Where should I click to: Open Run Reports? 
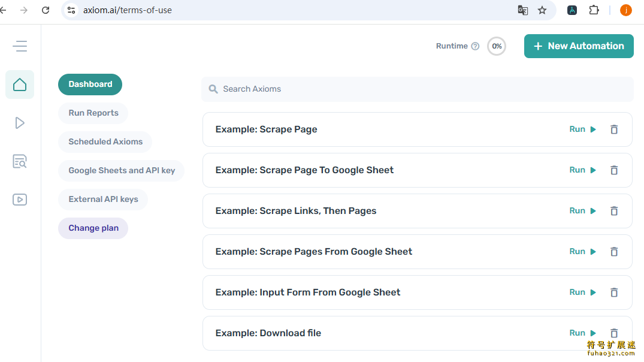[93, 113]
